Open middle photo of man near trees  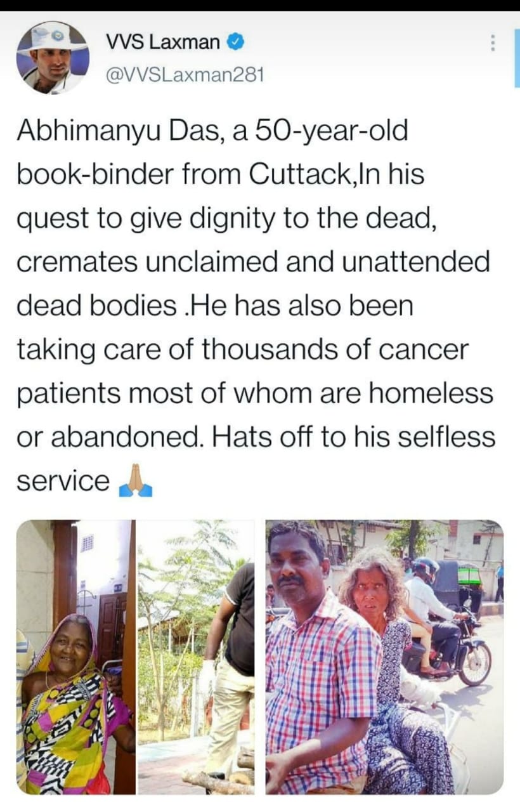(x=196, y=657)
